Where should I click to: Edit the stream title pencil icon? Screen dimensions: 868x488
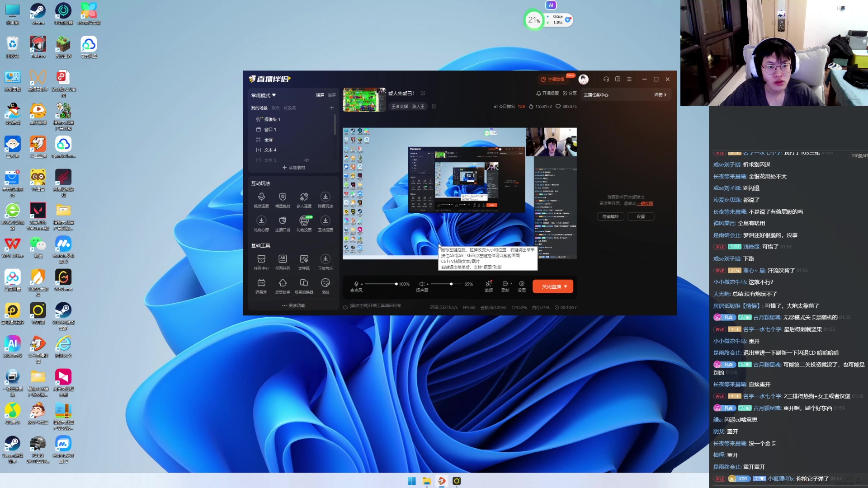pyautogui.click(x=423, y=93)
